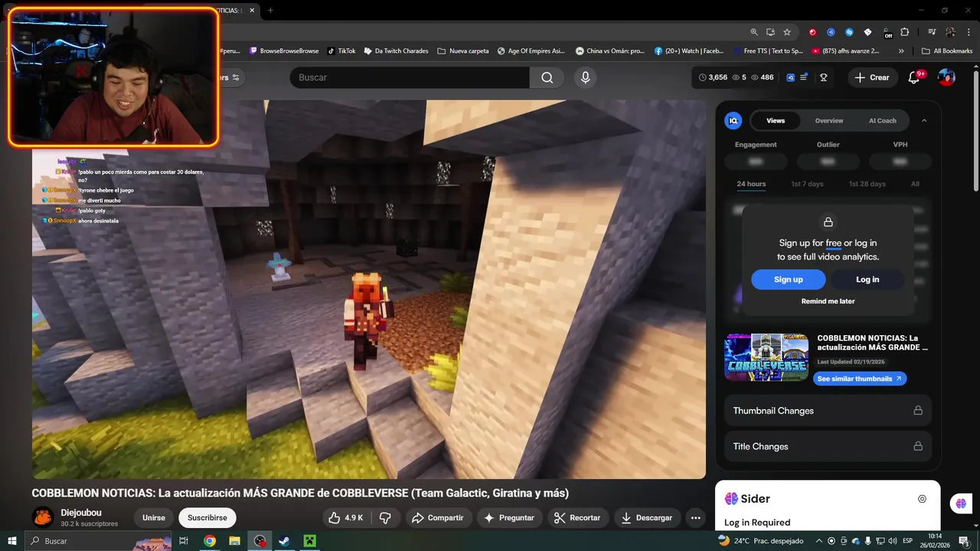The image size is (980, 551).
Task: Select the 1st 28 days tab
Action: pos(867,184)
